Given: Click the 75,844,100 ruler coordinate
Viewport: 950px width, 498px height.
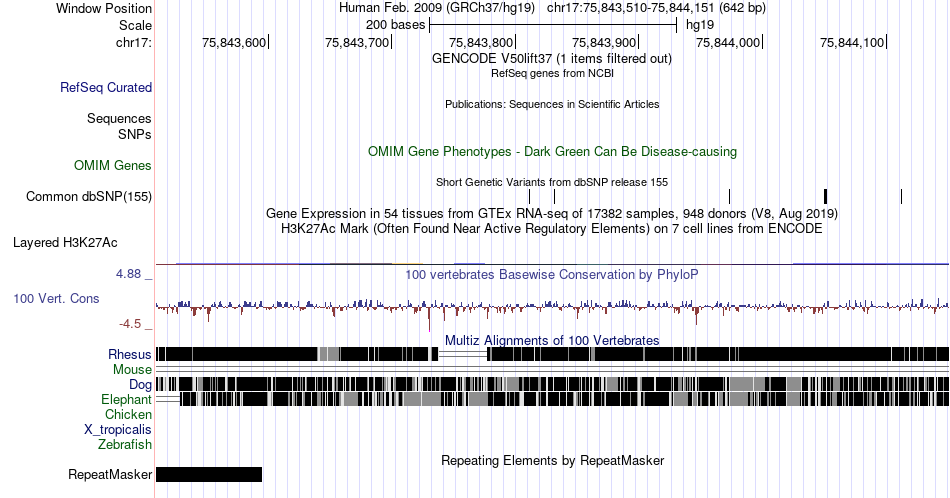Looking at the screenshot, I should (x=852, y=42).
